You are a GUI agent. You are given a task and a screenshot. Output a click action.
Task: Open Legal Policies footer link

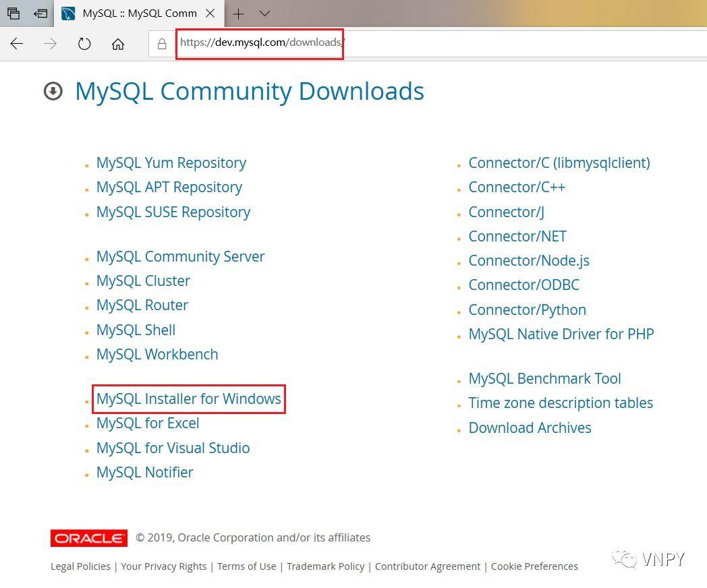point(80,566)
